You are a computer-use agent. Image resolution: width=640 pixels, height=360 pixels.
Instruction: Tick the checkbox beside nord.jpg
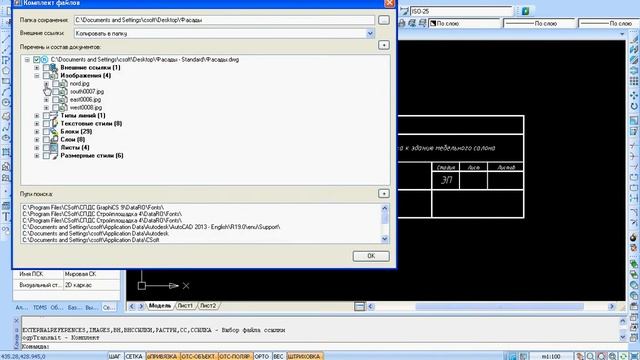(56, 84)
